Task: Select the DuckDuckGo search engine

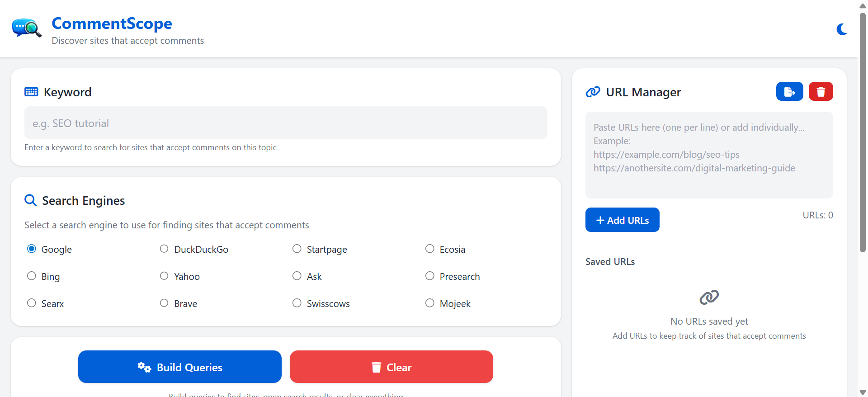Action: point(164,249)
